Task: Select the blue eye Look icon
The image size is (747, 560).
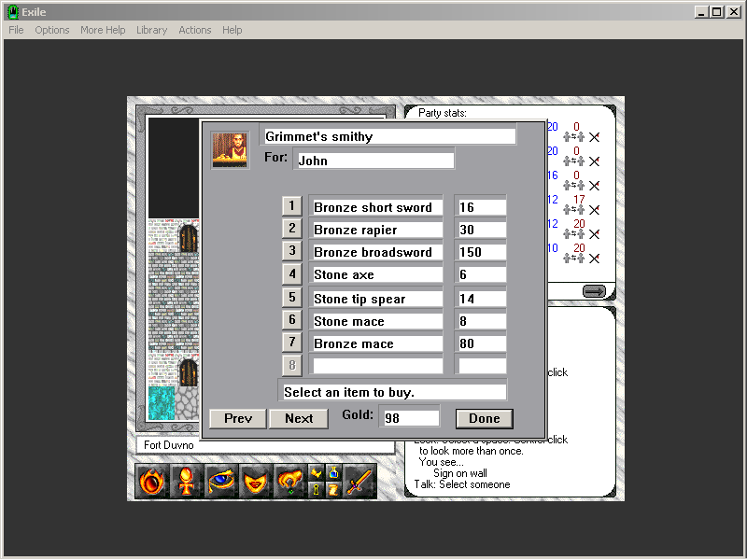Action: (x=221, y=482)
